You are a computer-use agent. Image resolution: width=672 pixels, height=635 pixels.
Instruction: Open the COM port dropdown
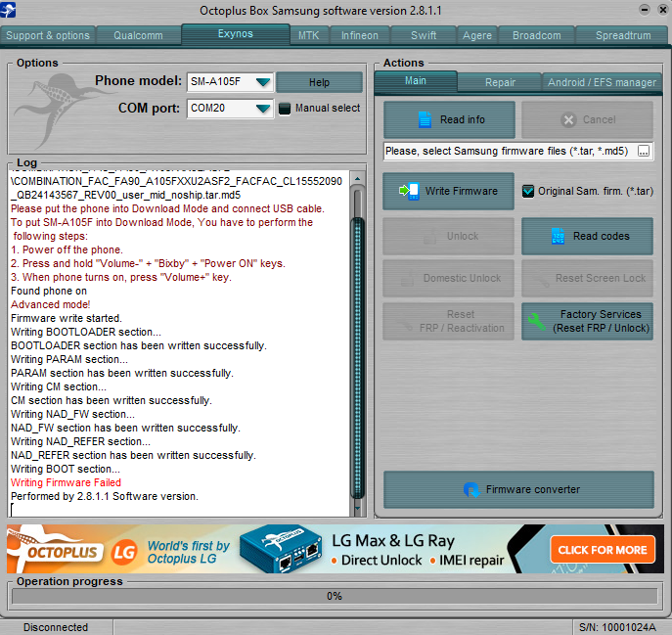(263, 108)
